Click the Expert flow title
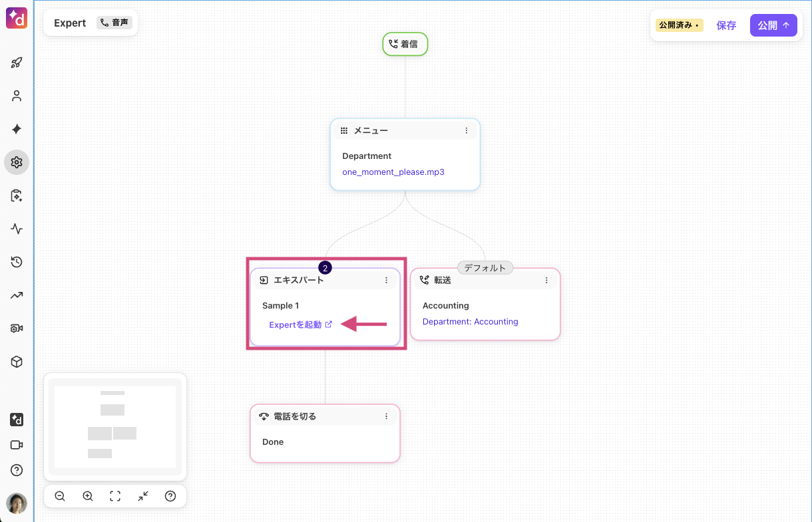 (69, 22)
